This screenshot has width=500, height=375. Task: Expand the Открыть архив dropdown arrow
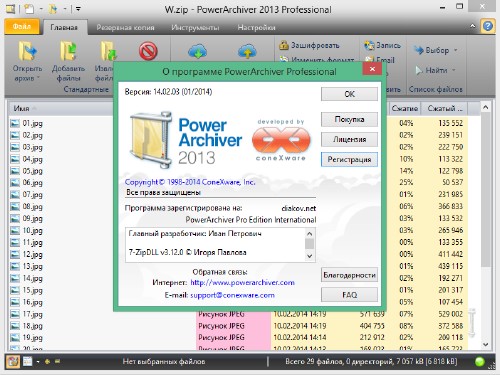38,78
